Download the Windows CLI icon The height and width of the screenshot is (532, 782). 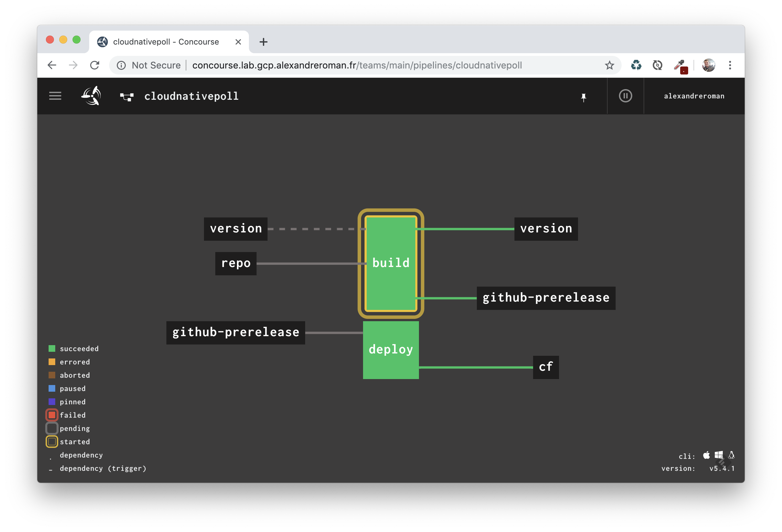(x=719, y=455)
